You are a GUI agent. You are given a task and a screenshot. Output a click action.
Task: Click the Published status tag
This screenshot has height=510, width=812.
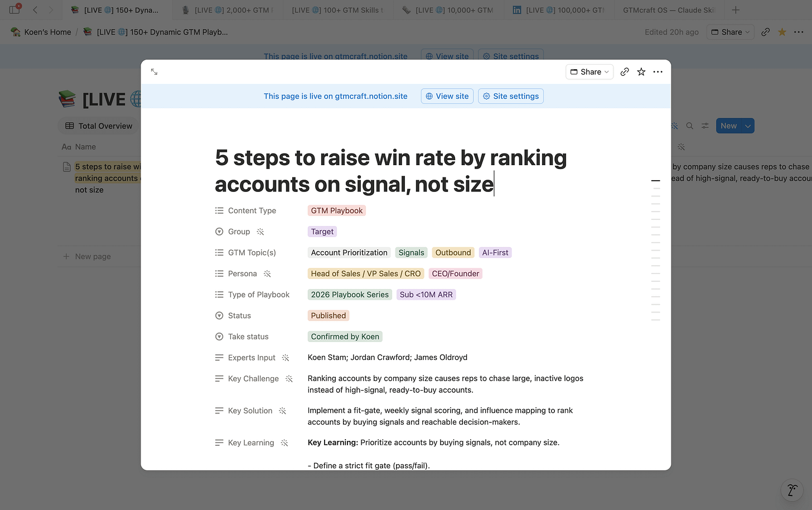point(328,316)
